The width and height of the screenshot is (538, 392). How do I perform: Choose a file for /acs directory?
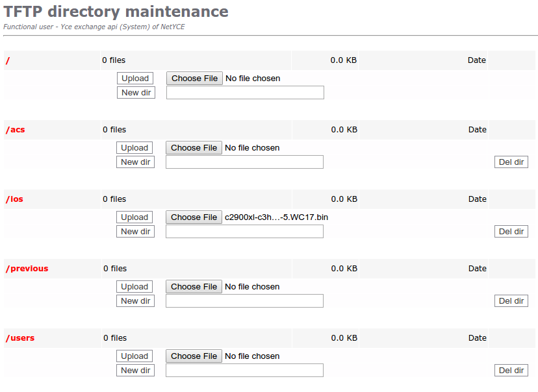[x=194, y=148]
